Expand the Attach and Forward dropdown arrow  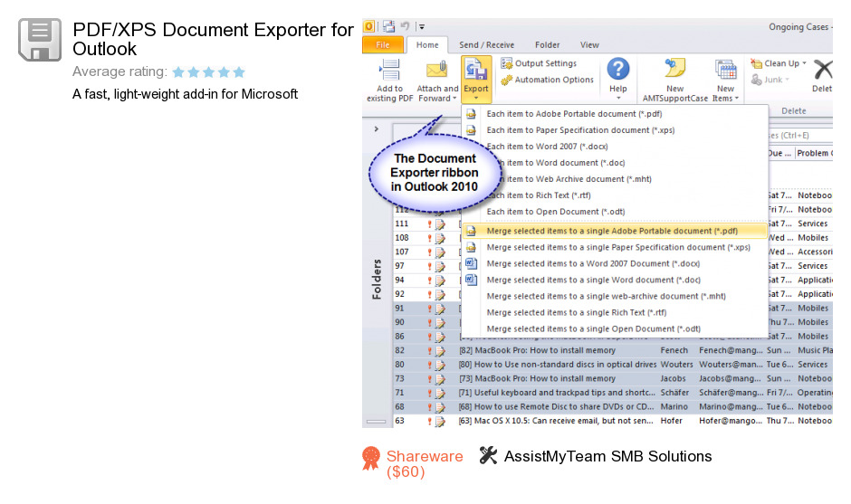click(454, 99)
